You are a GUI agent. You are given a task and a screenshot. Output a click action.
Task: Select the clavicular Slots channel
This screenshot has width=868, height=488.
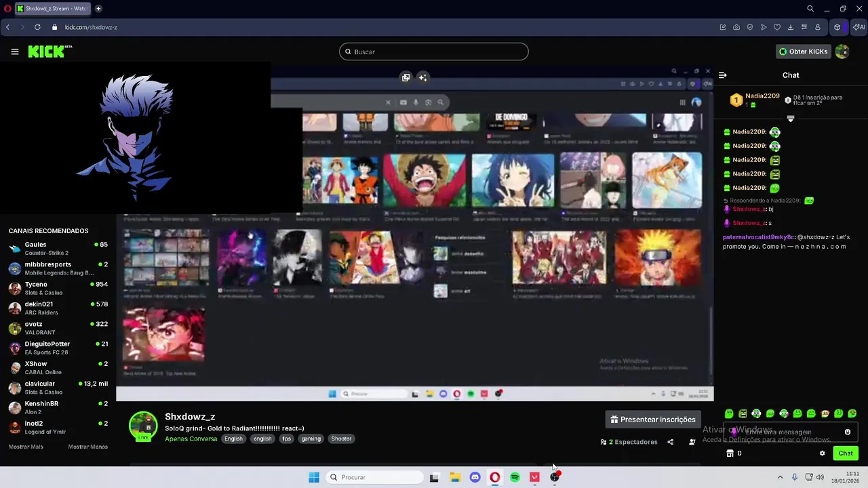(x=58, y=388)
